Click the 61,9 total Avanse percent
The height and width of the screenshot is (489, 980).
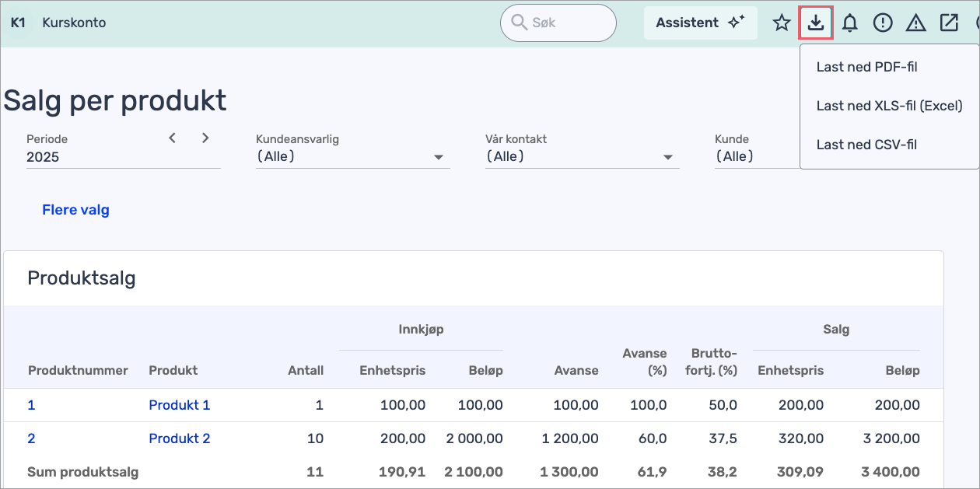pos(653,471)
